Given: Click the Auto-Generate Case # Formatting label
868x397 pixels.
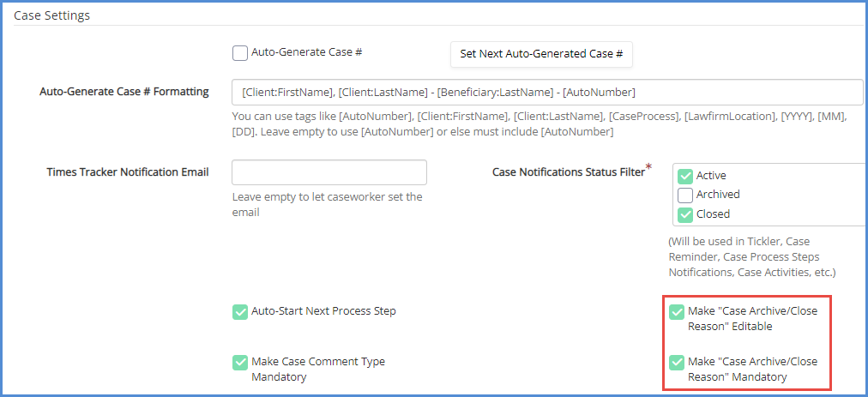Looking at the screenshot, I should (x=124, y=92).
